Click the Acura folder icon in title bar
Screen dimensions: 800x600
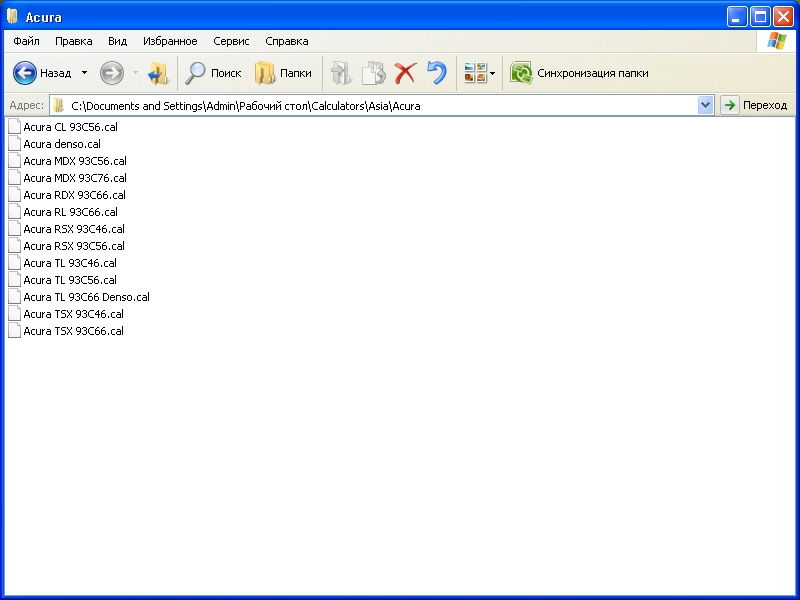point(13,17)
